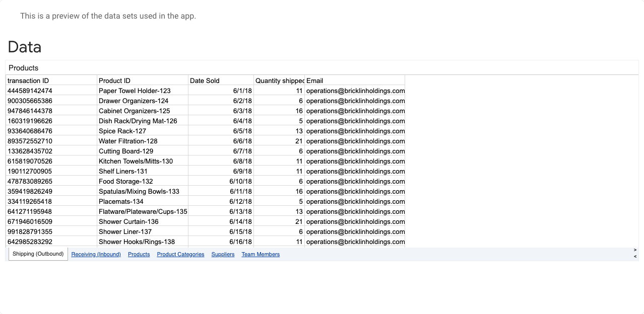Select the Shower Curtain-136 cell
This screenshot has width=644, height=314.
click(143, 221)
